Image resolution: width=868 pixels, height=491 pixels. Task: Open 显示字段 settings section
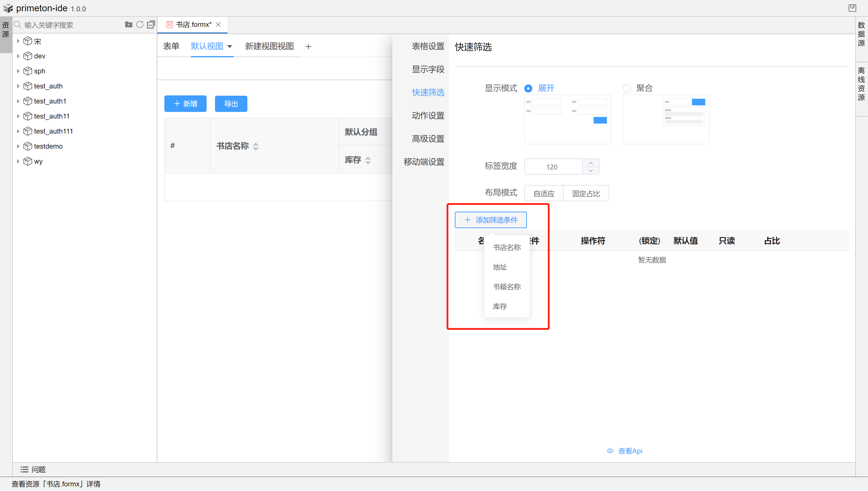428,69
